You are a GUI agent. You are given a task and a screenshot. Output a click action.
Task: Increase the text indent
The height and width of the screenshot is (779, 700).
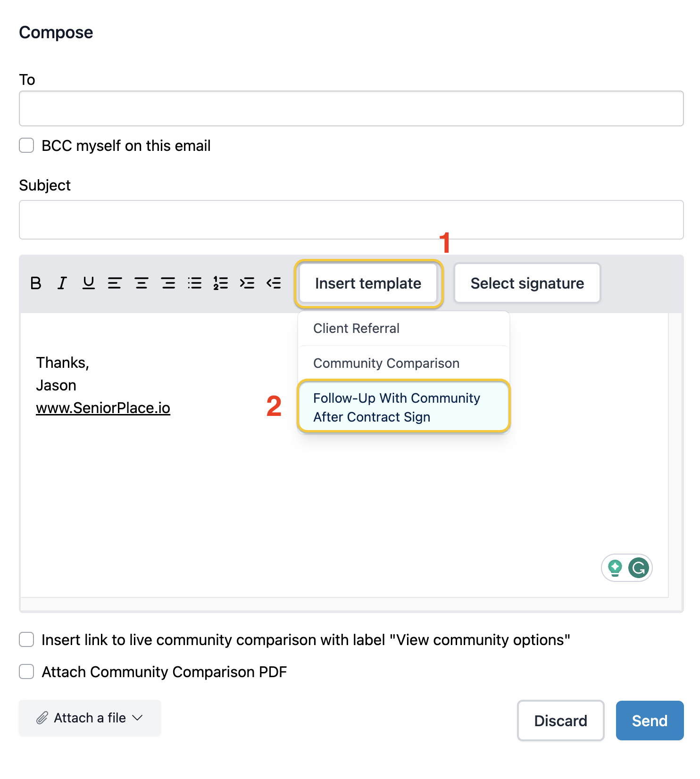click(x=247, y=283)
